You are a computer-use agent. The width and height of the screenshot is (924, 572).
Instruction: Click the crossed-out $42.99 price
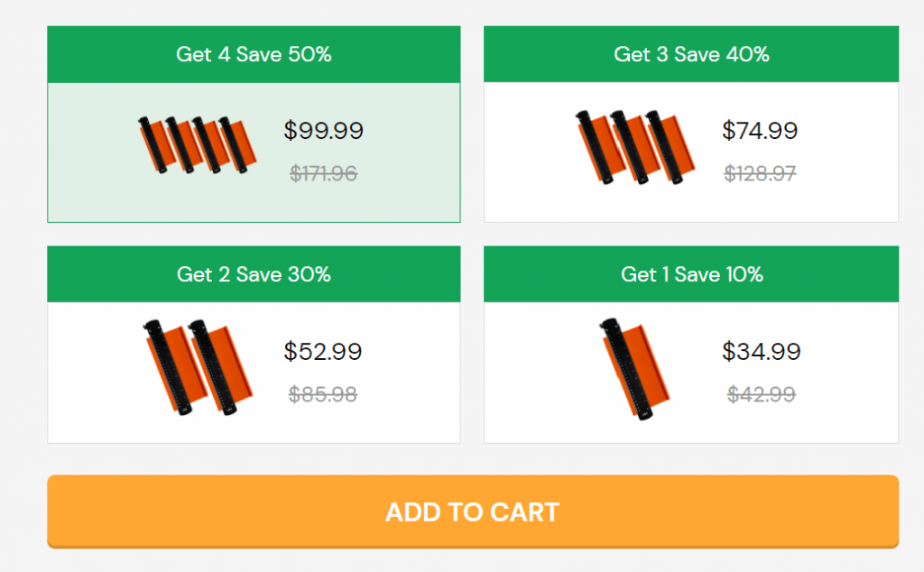(759, 394)
